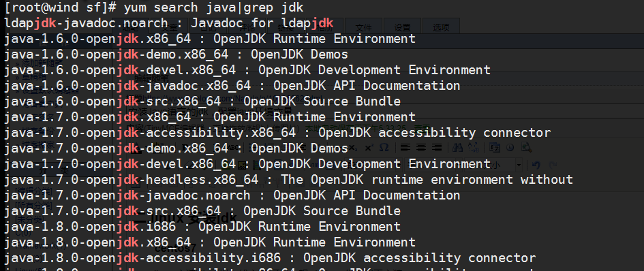Click the Omega special character icon
Viewport: 644px width, 271px height.
(x=384, y=147)
